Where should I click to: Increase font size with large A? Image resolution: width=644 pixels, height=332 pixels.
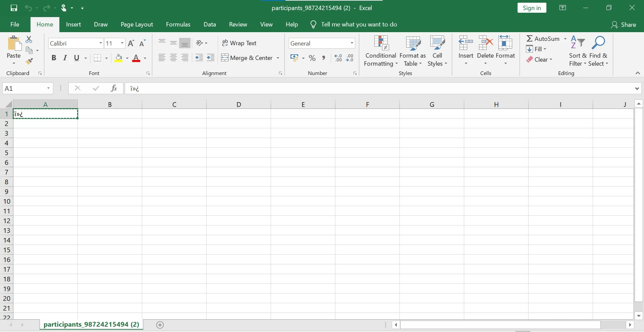click(131, 43)
